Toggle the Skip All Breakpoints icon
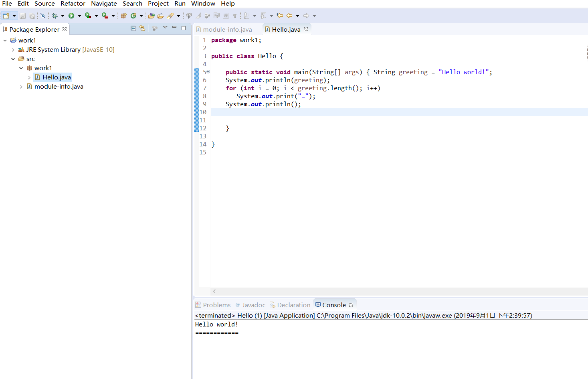 pos(42,16)
